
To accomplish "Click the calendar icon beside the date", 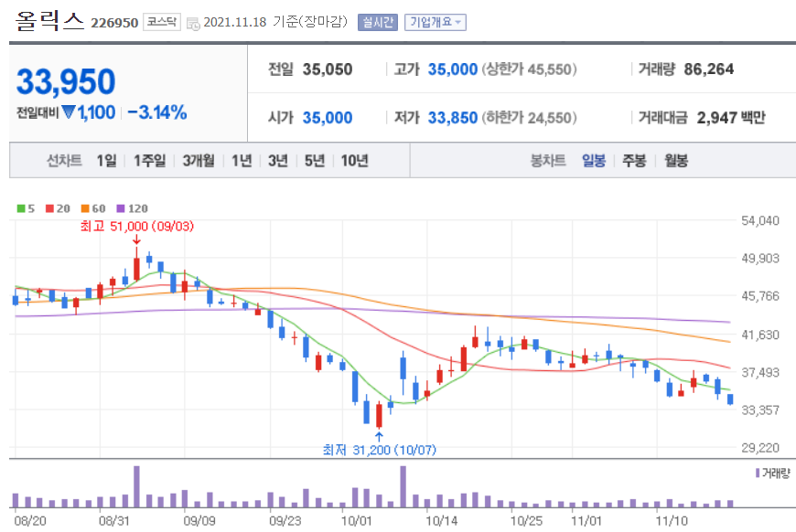I will point(193,24).
